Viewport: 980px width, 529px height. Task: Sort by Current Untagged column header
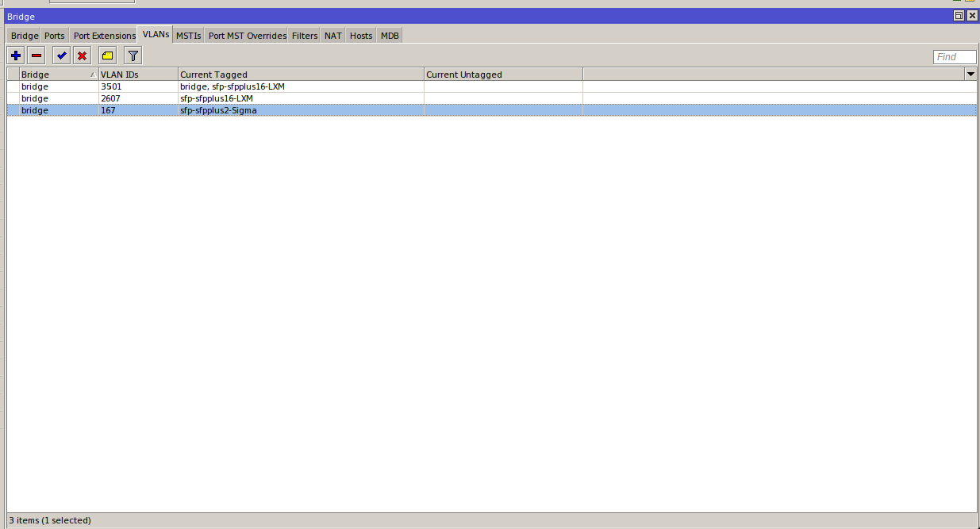click(x=503, y=75)
